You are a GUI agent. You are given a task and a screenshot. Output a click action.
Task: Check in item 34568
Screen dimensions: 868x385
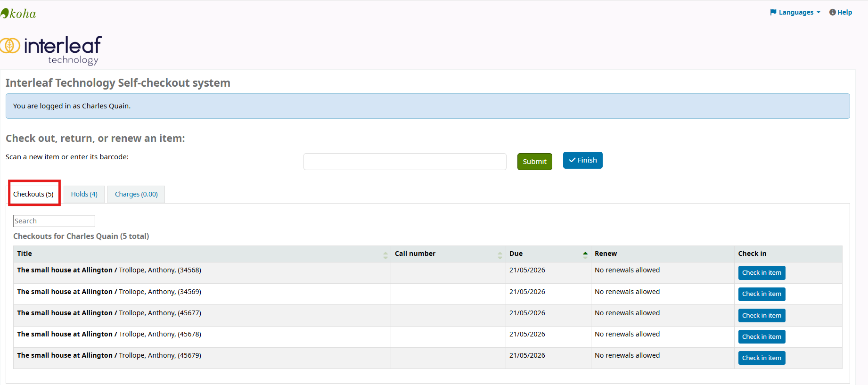pos(762,273)
